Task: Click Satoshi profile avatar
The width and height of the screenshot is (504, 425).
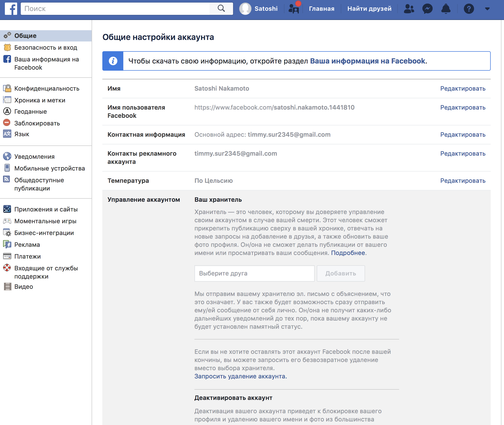Action: (245, 9)
